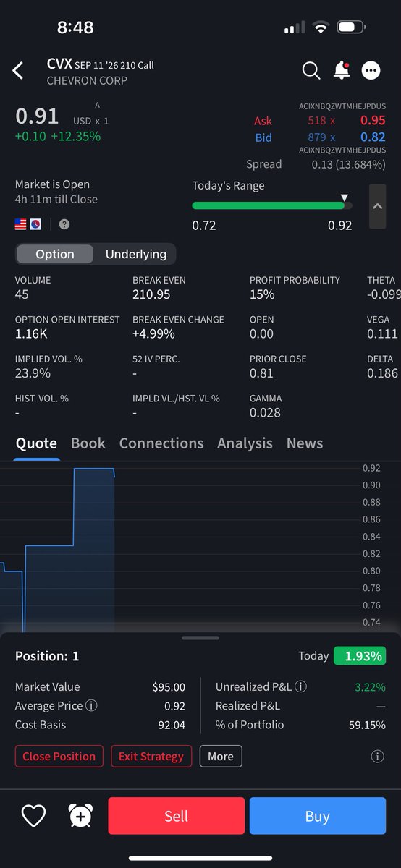Select the Option toggle segment
The width and height of the screenshot is (401, 868).
tap(55, 254)
